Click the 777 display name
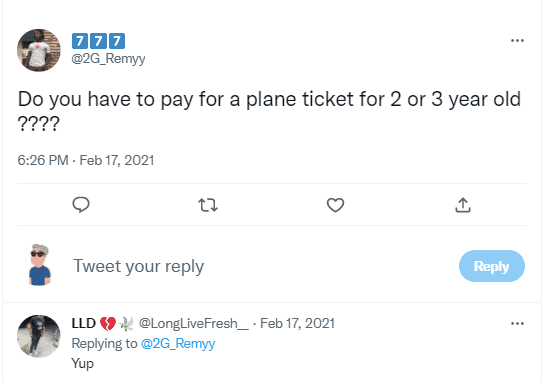Screen dimensions: 550x383 [x=98, y=41]
